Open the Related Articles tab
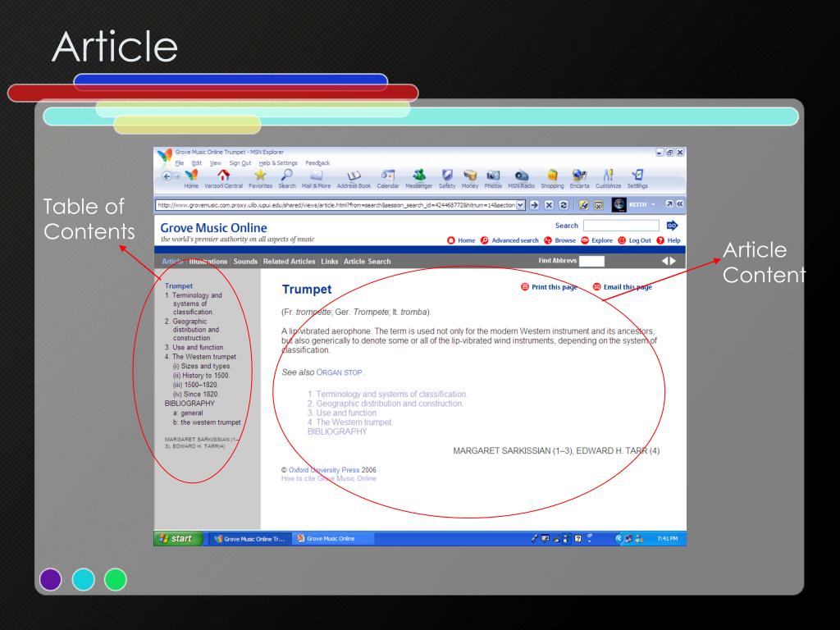Image resolution: width=840 pixels, height=630 pixels. click(290, 262)
